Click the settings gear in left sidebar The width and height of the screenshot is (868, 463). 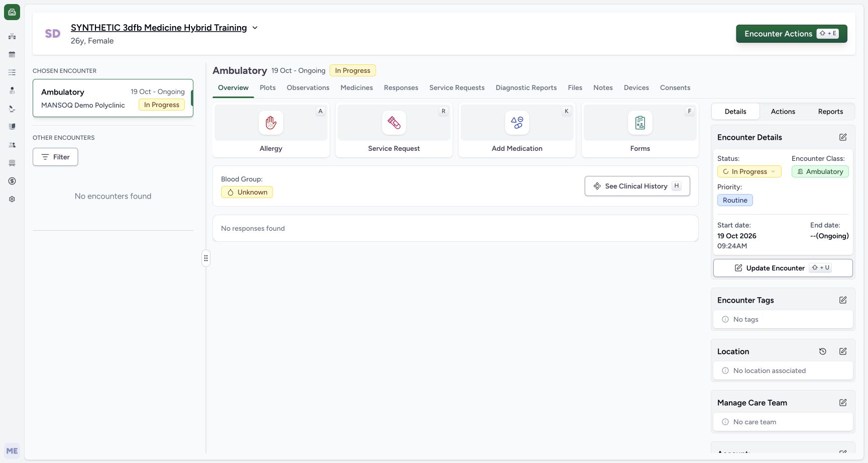pos(12,199)
